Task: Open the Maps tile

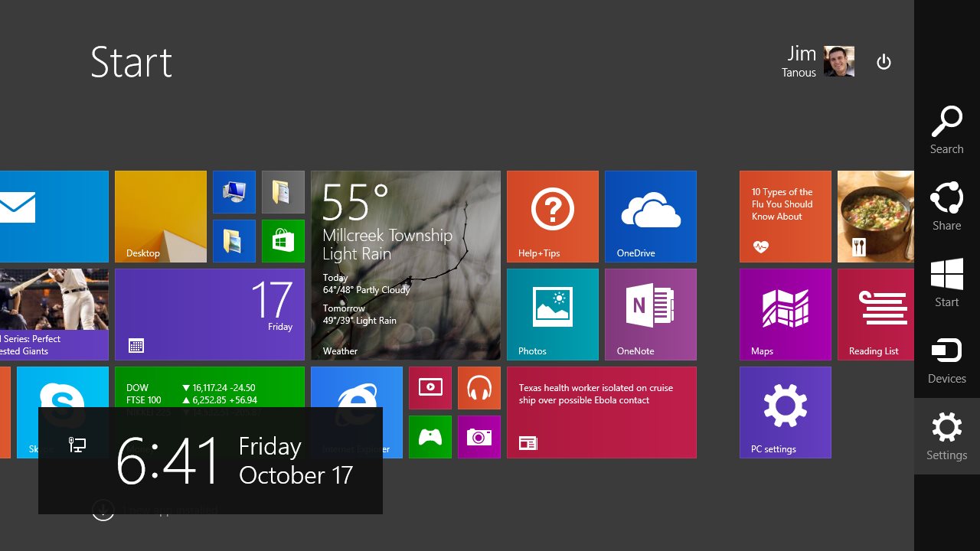Action: click(786, 315)
